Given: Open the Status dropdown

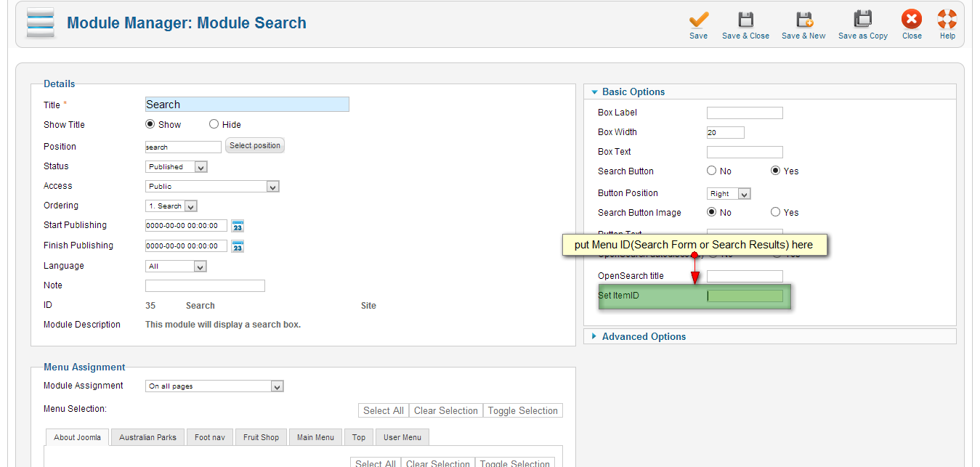Looking at the screenshot, I should [176, 166].
